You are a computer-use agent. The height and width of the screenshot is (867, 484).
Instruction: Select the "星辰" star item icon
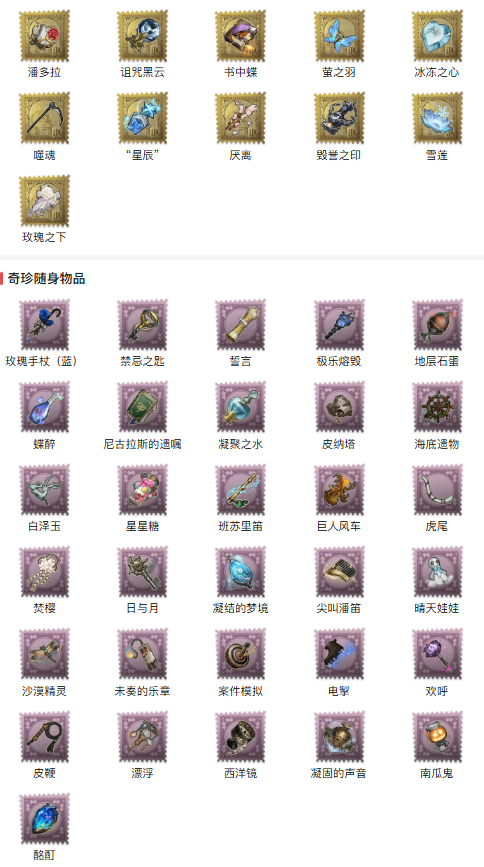(x=143, y=118)
